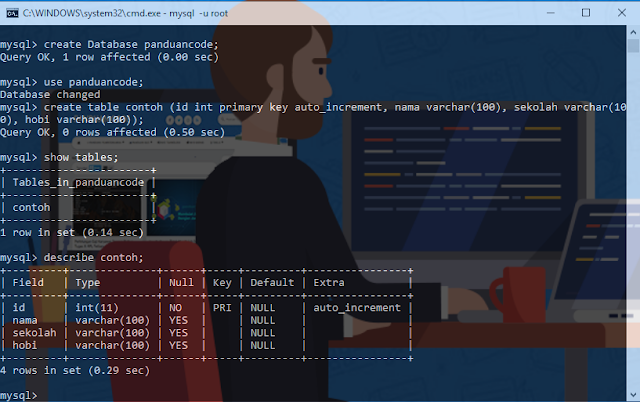This screenshot has width=640, height=402.
Task: Click the 'Null' column header
Action: tap(181, 282)
